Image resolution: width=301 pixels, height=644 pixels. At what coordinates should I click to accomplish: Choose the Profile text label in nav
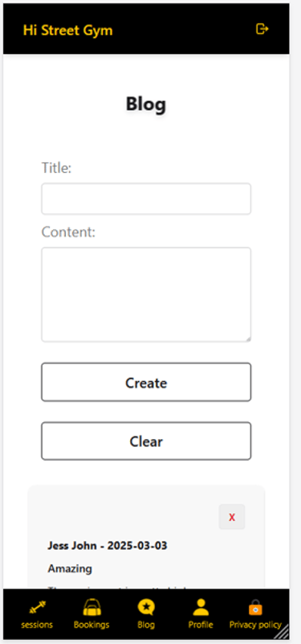201,626
